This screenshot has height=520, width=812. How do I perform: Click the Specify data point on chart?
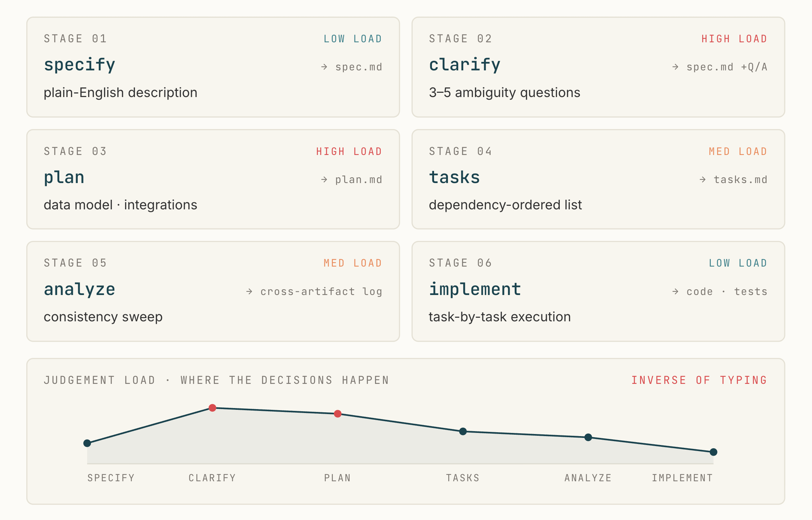(87, 443)
